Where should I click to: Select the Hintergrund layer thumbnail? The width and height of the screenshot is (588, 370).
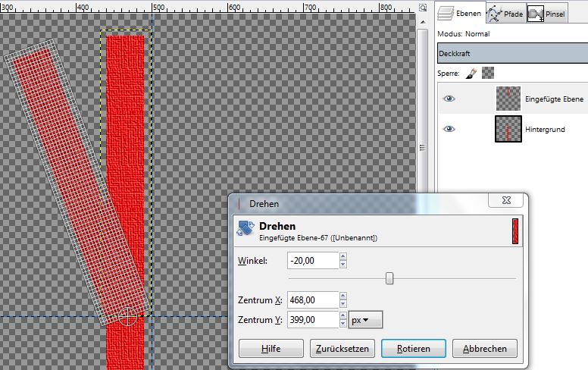pos(507,129)
